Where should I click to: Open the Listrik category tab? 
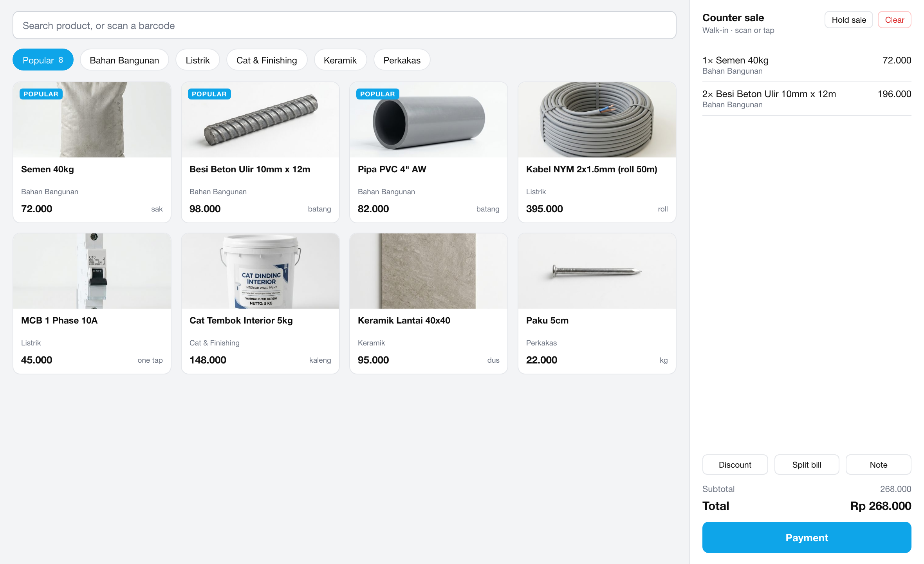(198, 60)
